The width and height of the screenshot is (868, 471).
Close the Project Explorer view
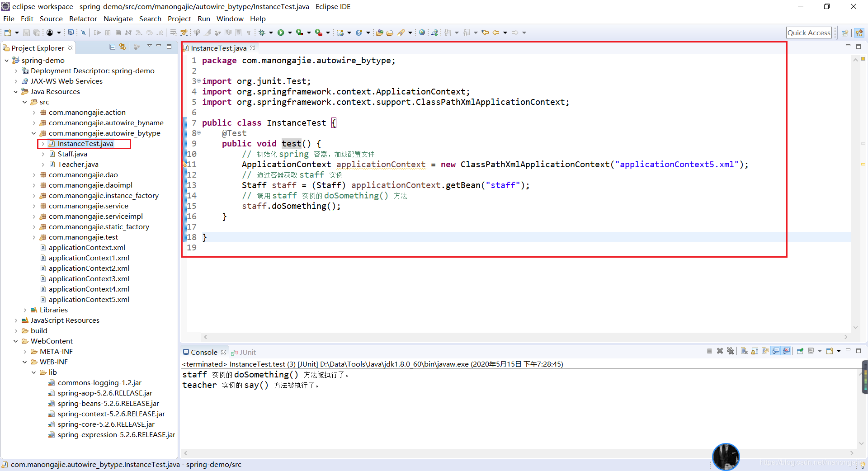(70, 48)
